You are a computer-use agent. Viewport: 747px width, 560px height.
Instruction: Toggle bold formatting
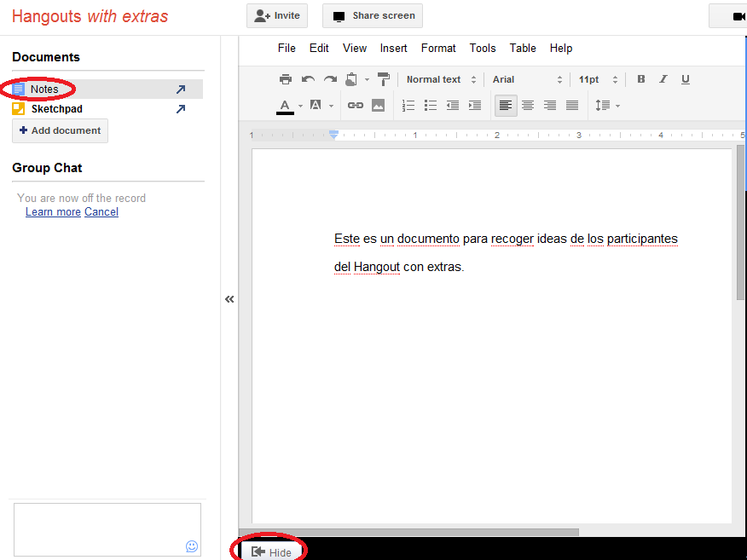641,79
